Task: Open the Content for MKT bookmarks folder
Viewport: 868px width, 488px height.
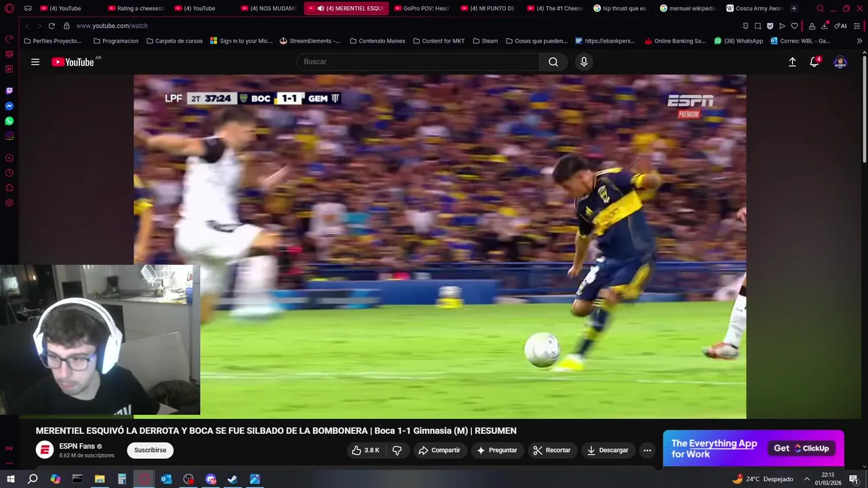Action: [438, 41]
